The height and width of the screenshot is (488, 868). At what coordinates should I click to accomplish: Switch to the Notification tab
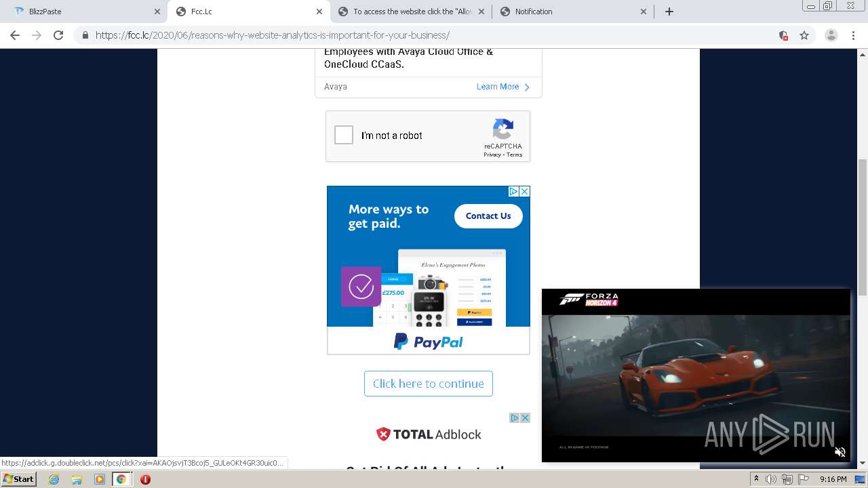tap(573, 12)
